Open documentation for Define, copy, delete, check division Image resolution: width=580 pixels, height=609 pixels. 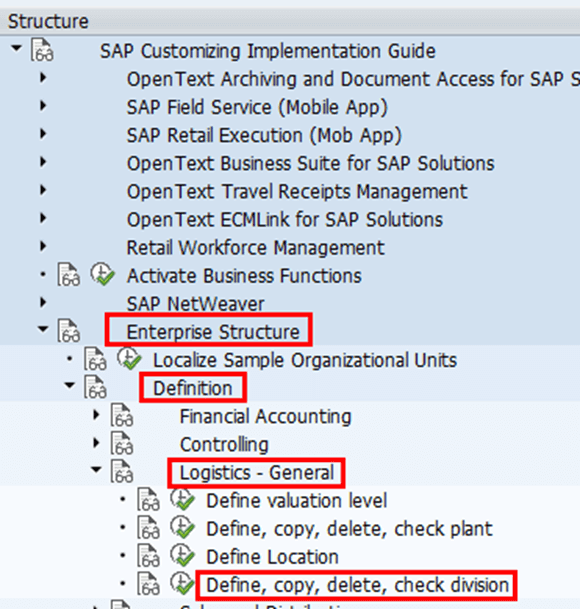[x=148, y=584]
